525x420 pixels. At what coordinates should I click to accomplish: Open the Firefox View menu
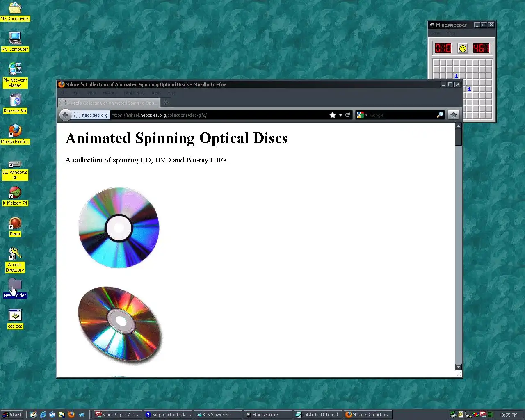(x=92, y=93)
